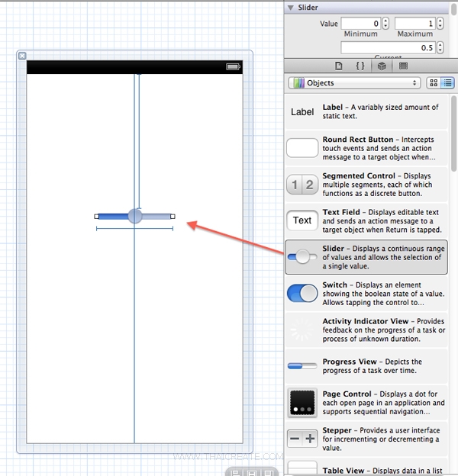This screenshot has width=458, height=476.
Task: Click the slider's left resize handle
Action: pyautogui.click(x=97, y=217)
